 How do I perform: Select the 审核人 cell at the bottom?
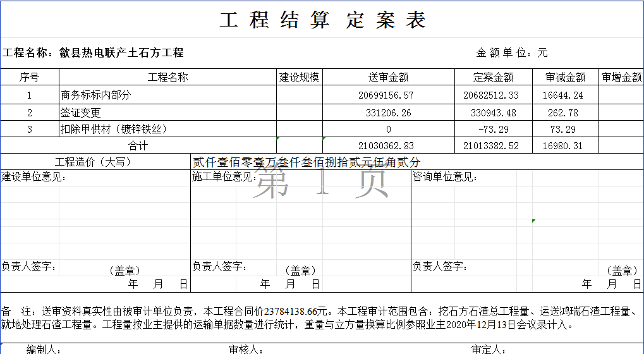point(246,349)
